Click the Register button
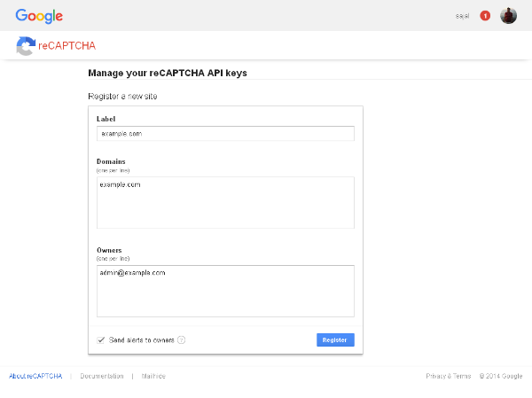The height and width of the screenshot is (398, 532). [x=335, y=340]
